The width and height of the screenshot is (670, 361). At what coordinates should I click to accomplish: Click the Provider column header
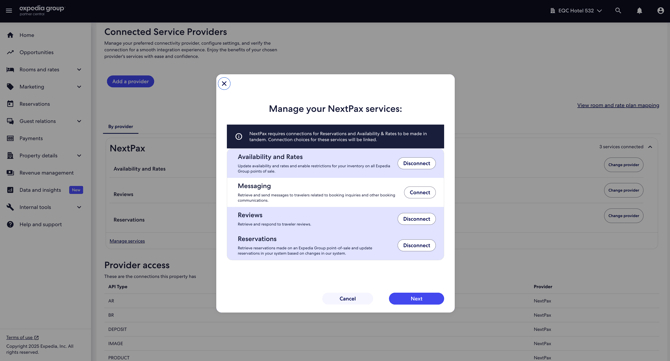pyautogui.click(x=543, y=287)
